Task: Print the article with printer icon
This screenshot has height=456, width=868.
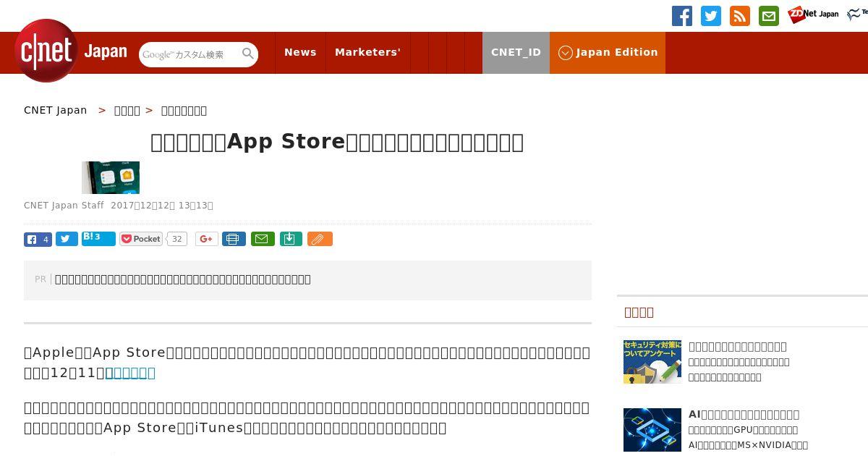Action: pos(234,239)
